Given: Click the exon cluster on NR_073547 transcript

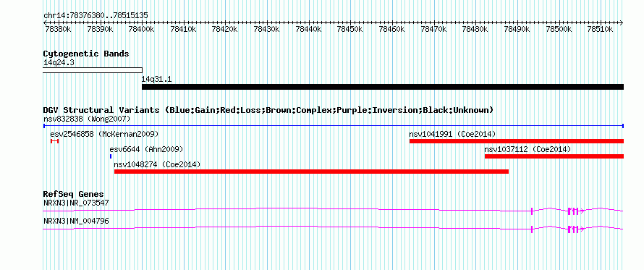Looking at the screenshot, I should click(x=573, y=211).
